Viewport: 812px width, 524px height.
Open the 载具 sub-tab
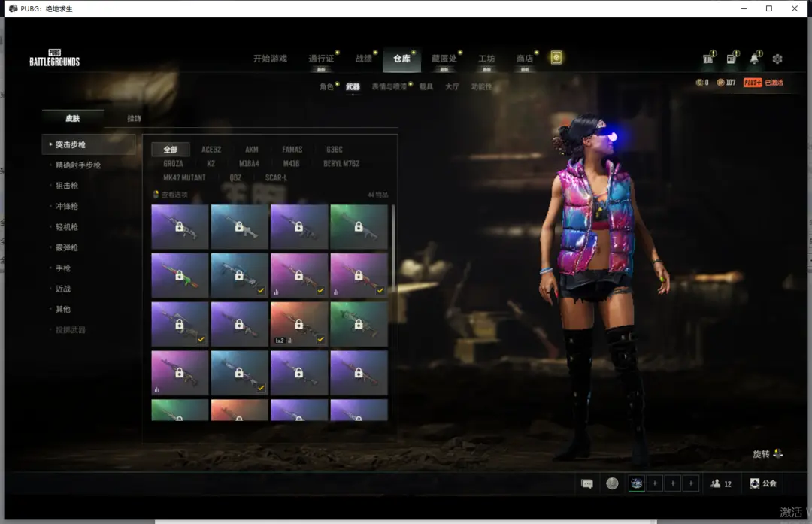coord(426,86)
